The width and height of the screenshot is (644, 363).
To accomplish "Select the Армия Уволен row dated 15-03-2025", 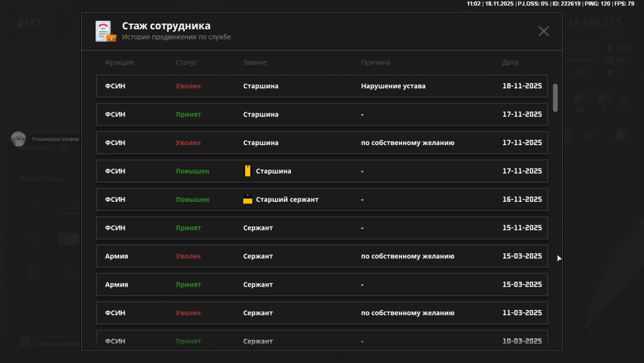I will coord(321,256).
